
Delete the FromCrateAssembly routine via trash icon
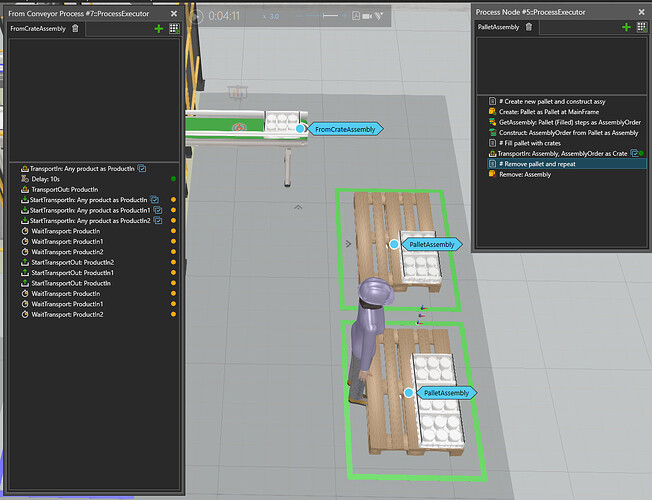75,28
